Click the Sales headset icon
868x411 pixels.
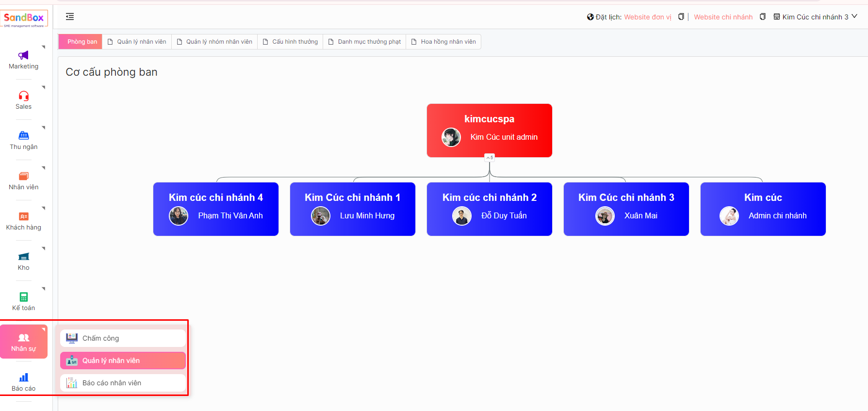(23, 96)
